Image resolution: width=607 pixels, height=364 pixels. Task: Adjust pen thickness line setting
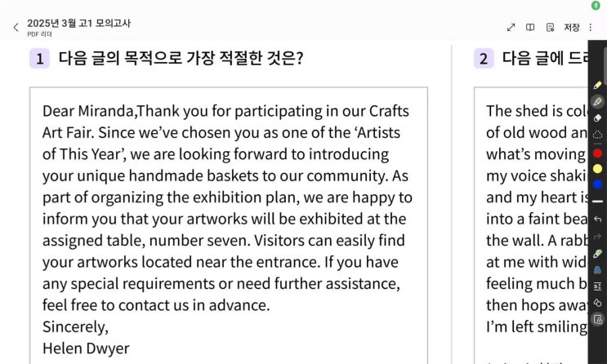(597, 202)
